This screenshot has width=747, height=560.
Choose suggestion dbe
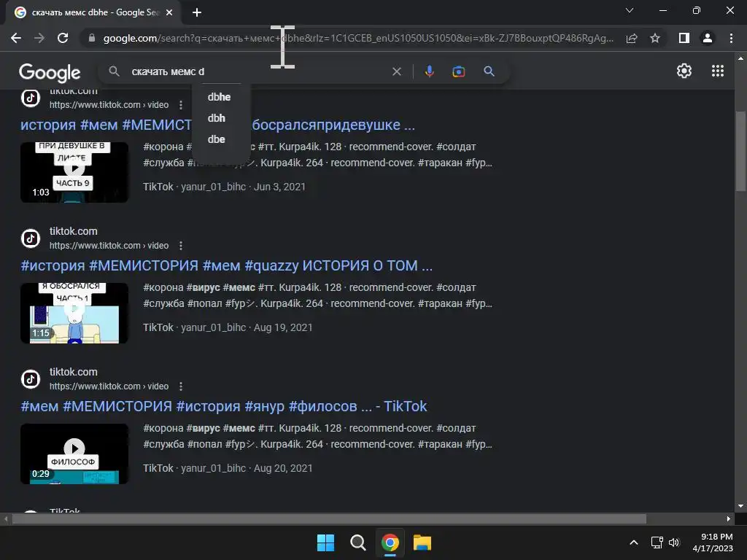pyautogui.click(x=217, y=139)
